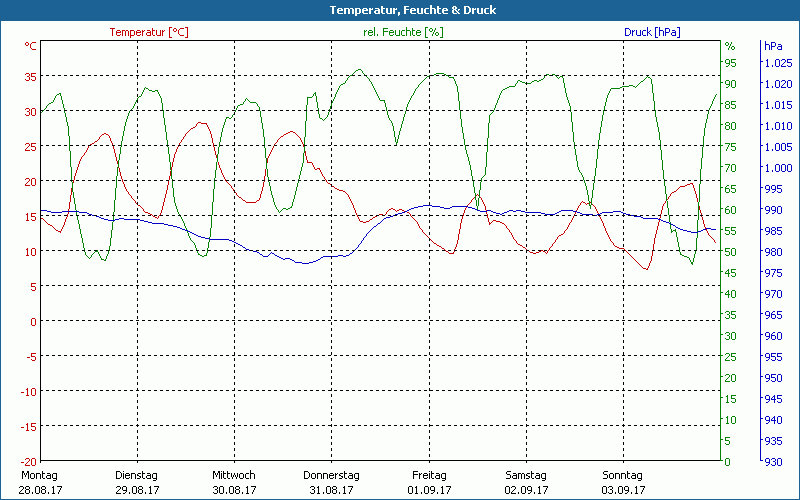Click the 'Montag' day label
This screenshot has width=800, height=500.
(x=40, y=475)
